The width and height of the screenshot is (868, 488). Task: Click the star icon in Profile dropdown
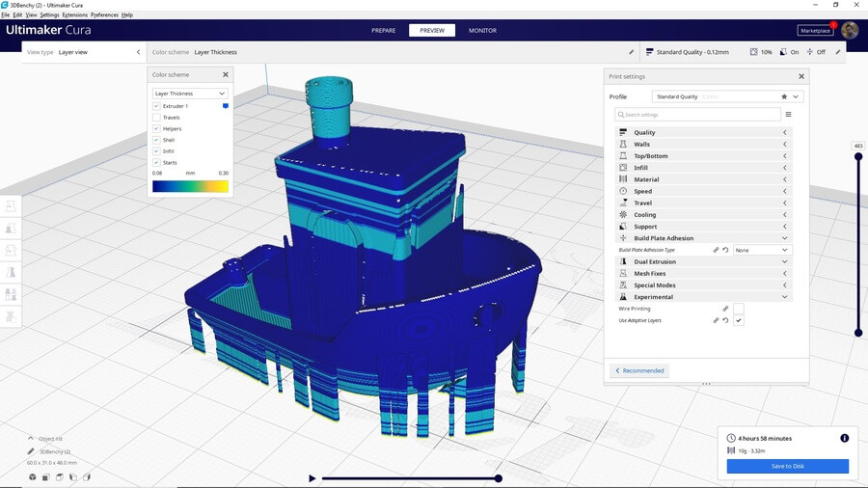click(784, 96)
